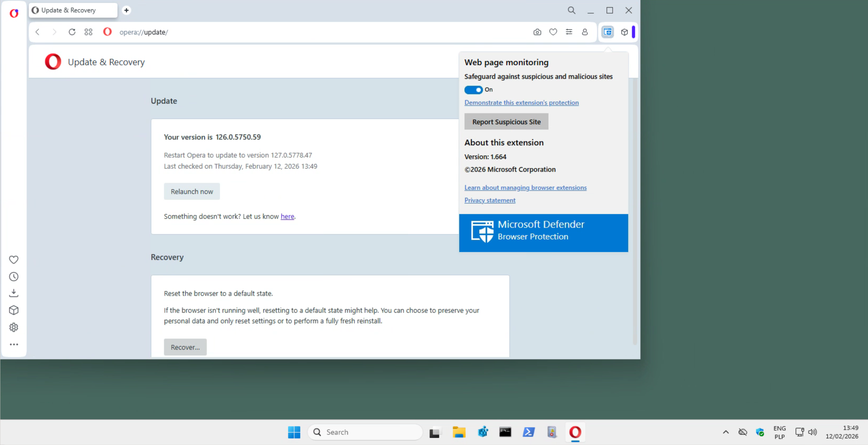
Task: Open the Easy Setup sliders icon
Action: click(x=569, y=32)
